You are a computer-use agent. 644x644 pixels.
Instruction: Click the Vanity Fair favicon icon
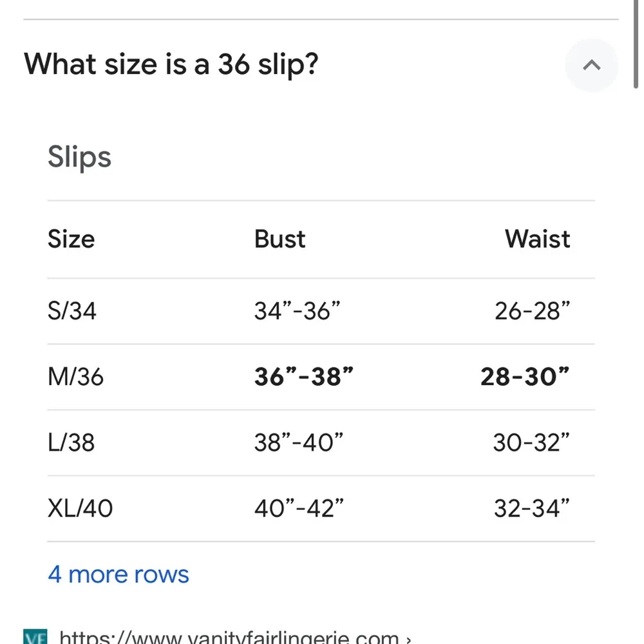[35, 638]
